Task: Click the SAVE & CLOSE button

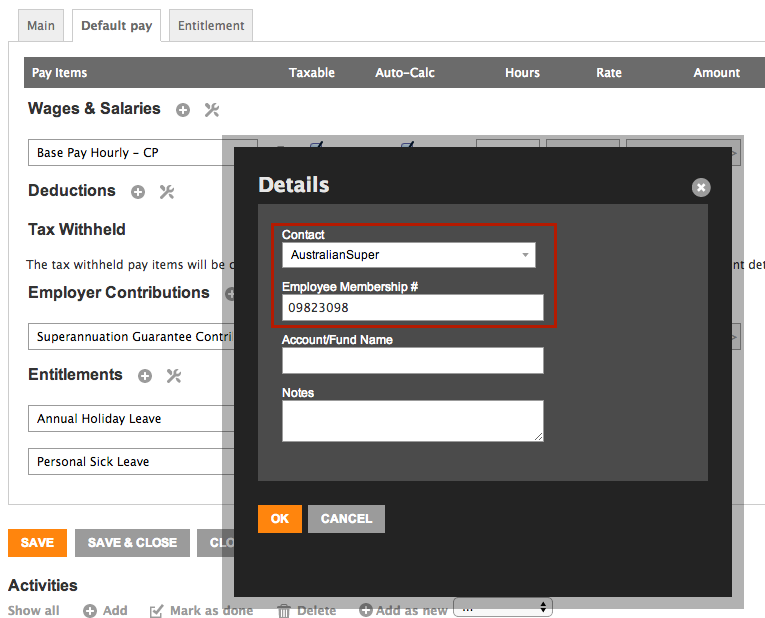Action: coord(132,543)
